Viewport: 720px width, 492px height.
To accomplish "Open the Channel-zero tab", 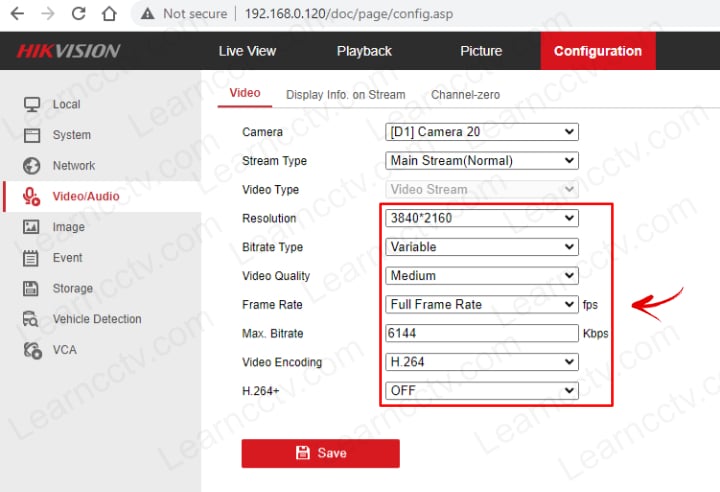I will (x=465, y=95).
